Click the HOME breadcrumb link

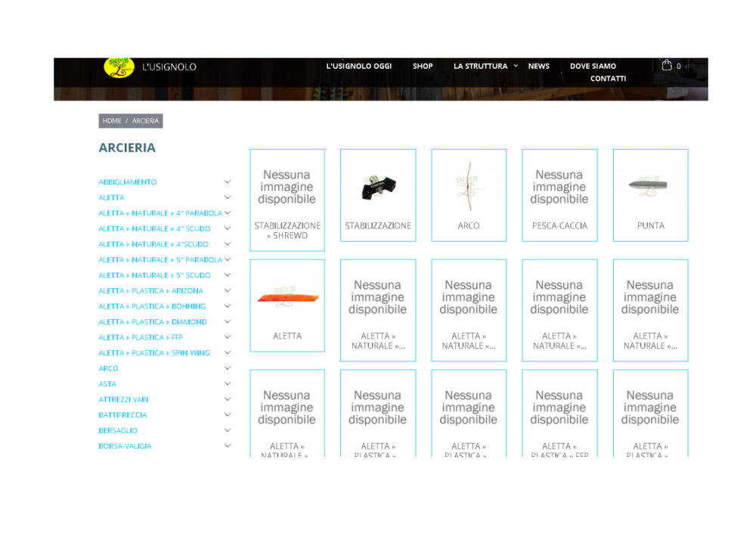[x=112, y=120]
